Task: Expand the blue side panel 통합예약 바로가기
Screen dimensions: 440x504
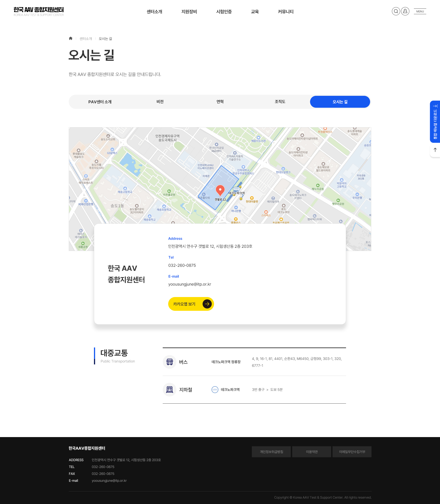Action: [x=435, y=121]
